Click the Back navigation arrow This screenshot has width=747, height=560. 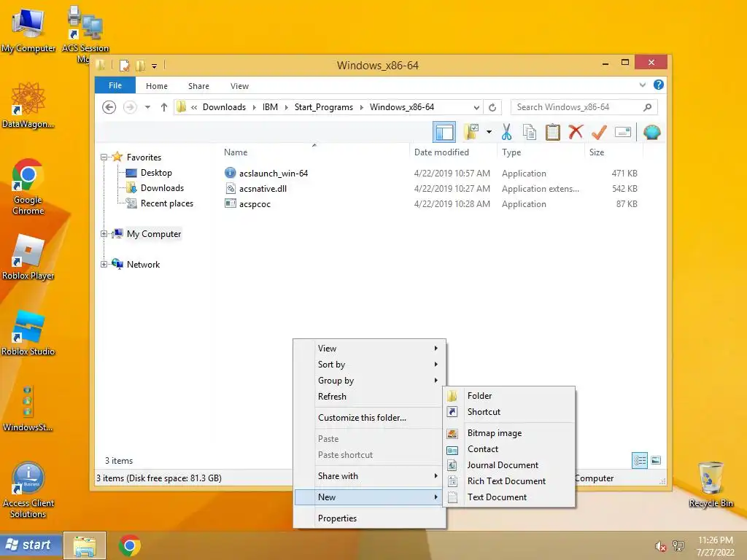(109, 107)
